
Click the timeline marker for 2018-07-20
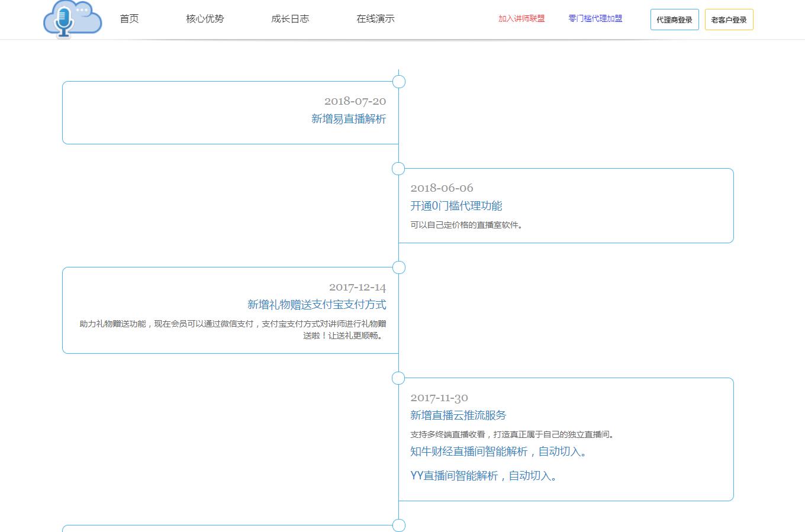399,82
